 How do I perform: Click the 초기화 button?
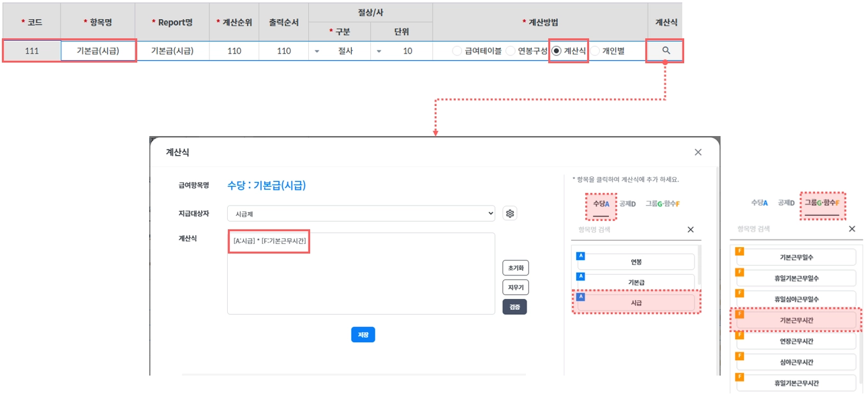pos(515,268)
